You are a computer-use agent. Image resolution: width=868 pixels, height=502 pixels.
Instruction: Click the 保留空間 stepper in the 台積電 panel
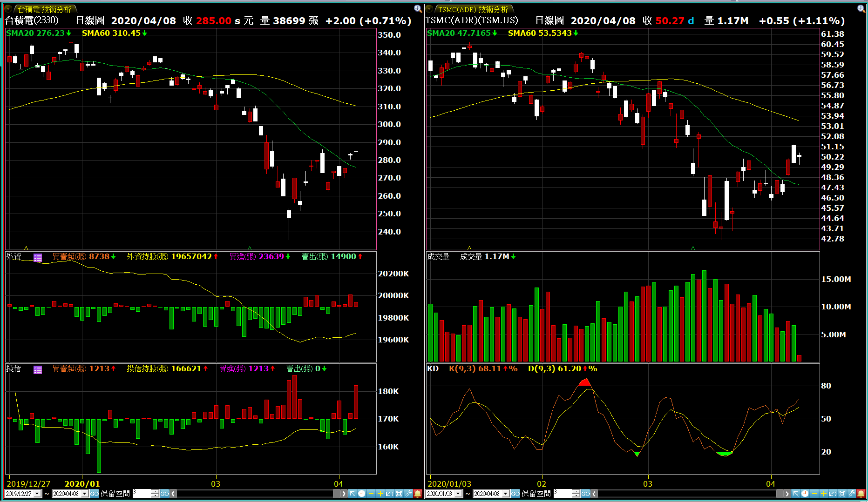click(x=155, y=494)
